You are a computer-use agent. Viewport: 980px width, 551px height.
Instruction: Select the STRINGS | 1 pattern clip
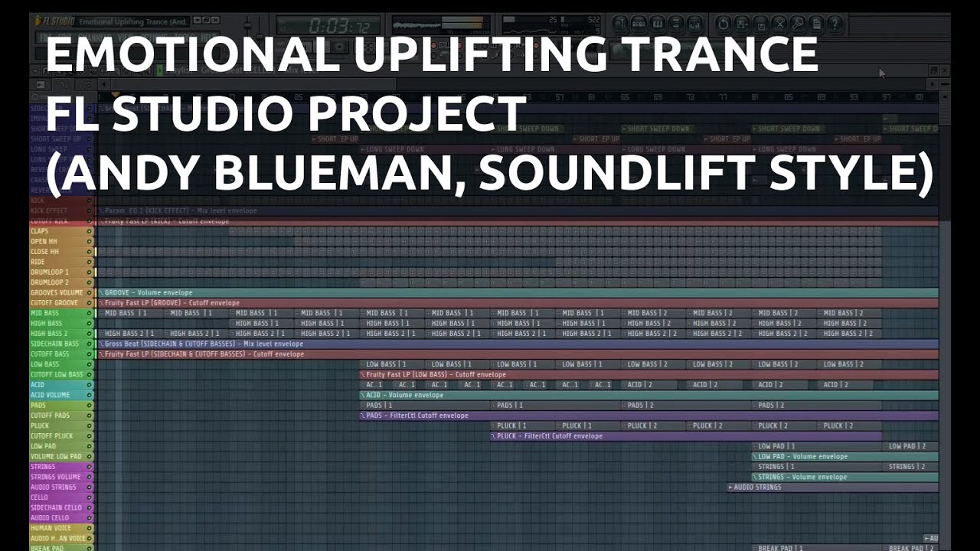[817, 467]
